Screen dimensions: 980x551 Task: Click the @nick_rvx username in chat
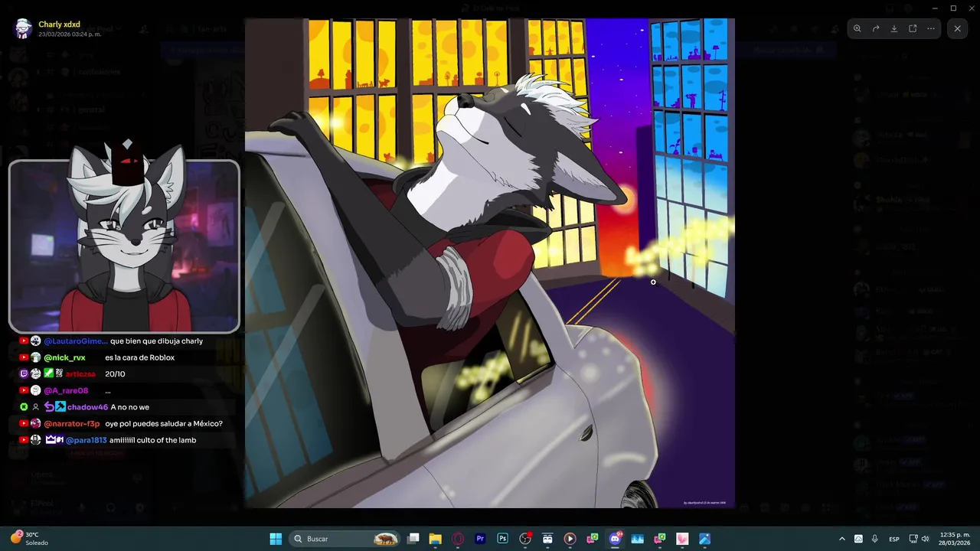pyautogui.click(x=64, y=357)
